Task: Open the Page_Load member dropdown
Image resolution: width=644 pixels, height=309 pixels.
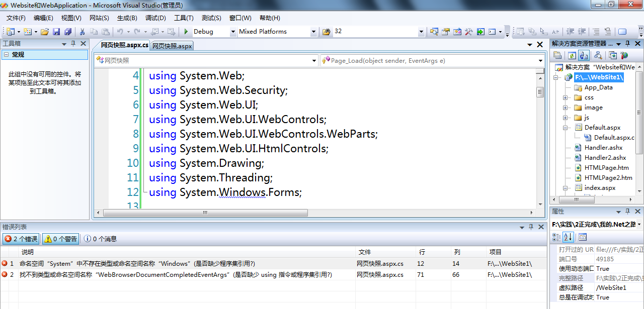Action: (540, 61)
